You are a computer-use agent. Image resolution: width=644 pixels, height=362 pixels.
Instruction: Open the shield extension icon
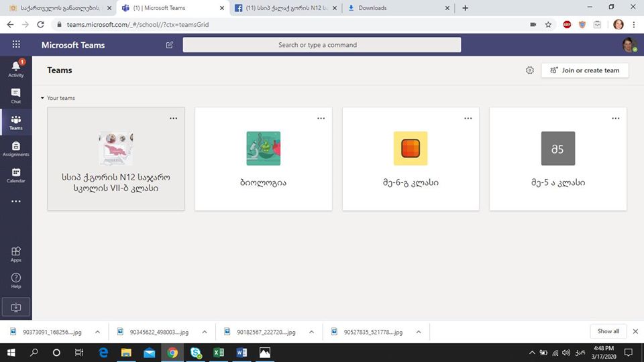click(582, 25)
